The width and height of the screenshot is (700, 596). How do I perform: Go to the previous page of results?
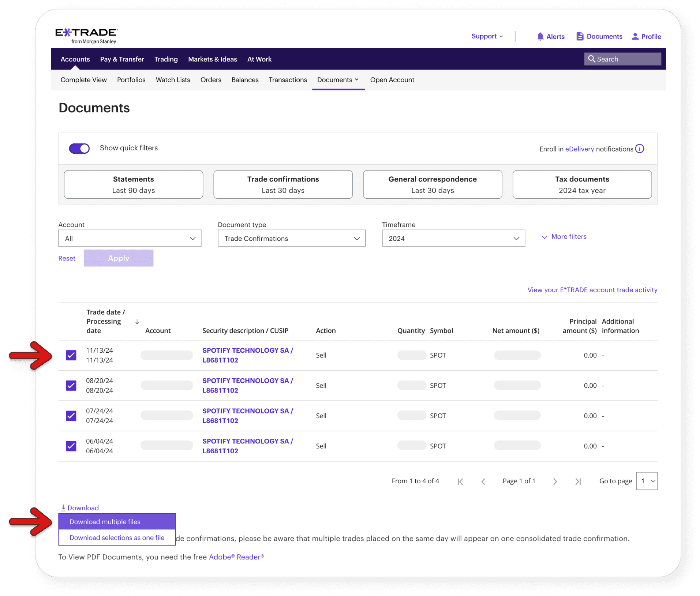tap(483, 481)
